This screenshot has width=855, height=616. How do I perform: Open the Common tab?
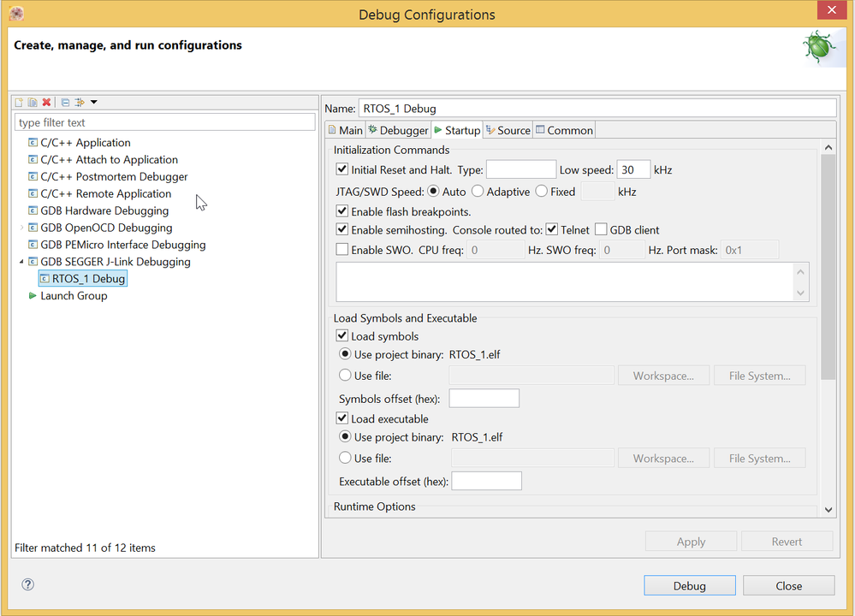tap(564, 130)
